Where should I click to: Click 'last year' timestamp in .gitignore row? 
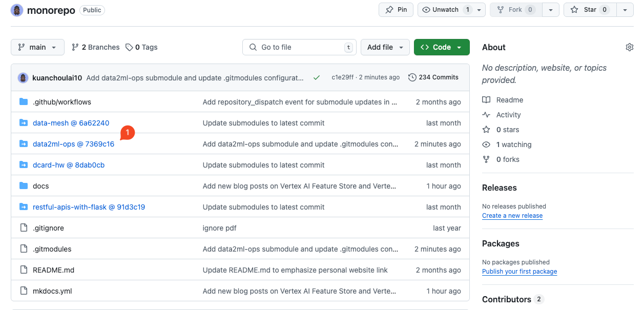click(x=447, y=228)
